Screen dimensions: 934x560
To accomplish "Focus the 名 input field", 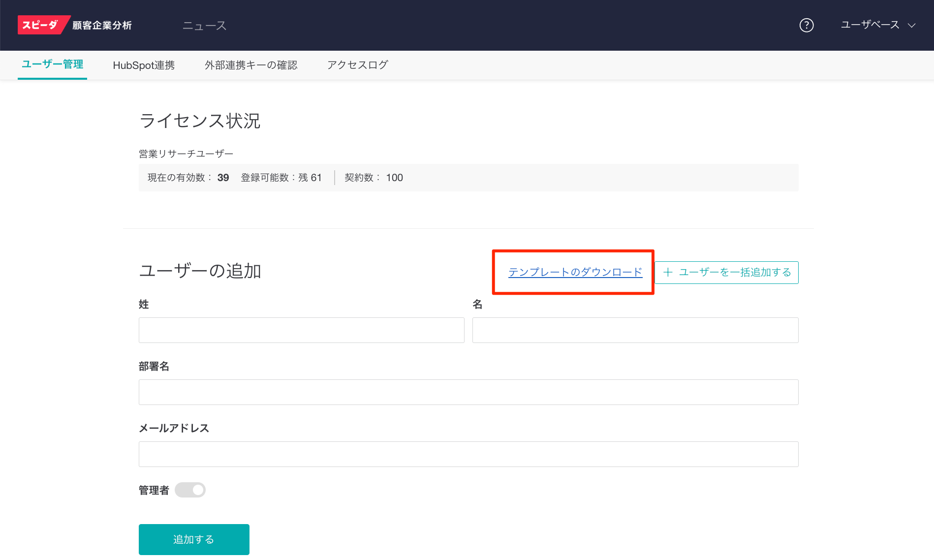I will (635, 330).
